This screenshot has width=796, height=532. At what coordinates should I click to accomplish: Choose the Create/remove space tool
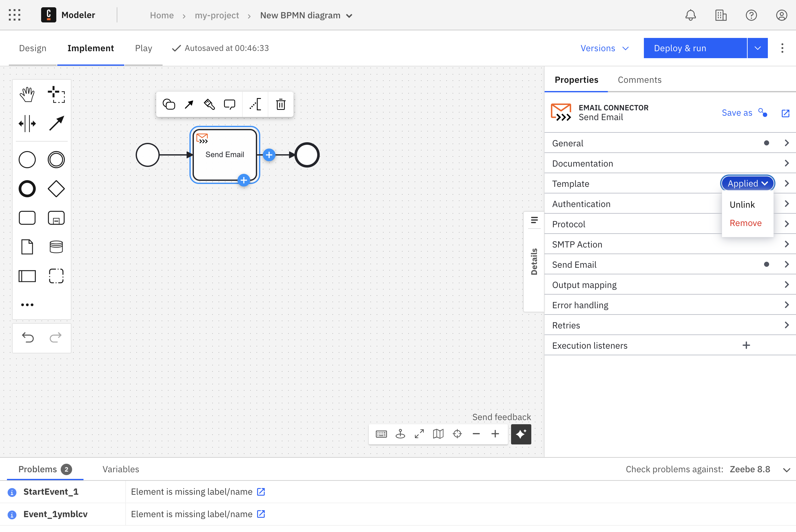[27, 124]
